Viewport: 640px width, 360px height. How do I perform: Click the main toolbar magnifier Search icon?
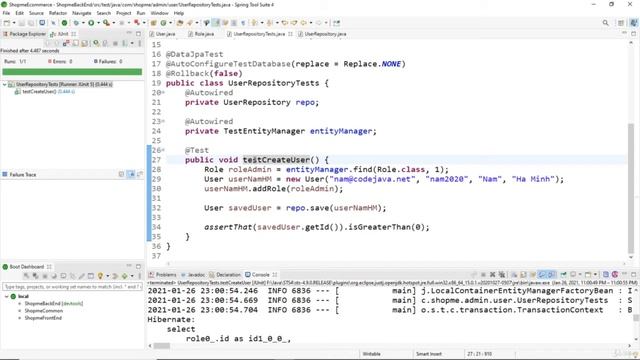pyautogui.click(x=606, y=23)
